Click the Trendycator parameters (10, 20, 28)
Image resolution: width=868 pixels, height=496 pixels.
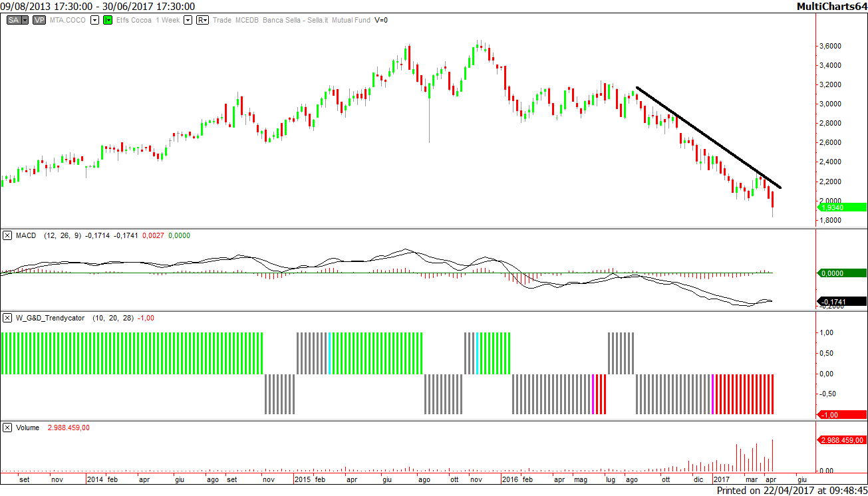[113, 318]
